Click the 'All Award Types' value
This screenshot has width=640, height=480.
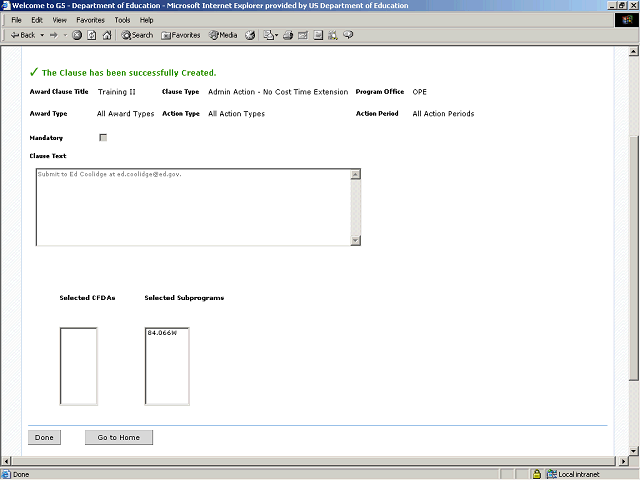point(125,114)
